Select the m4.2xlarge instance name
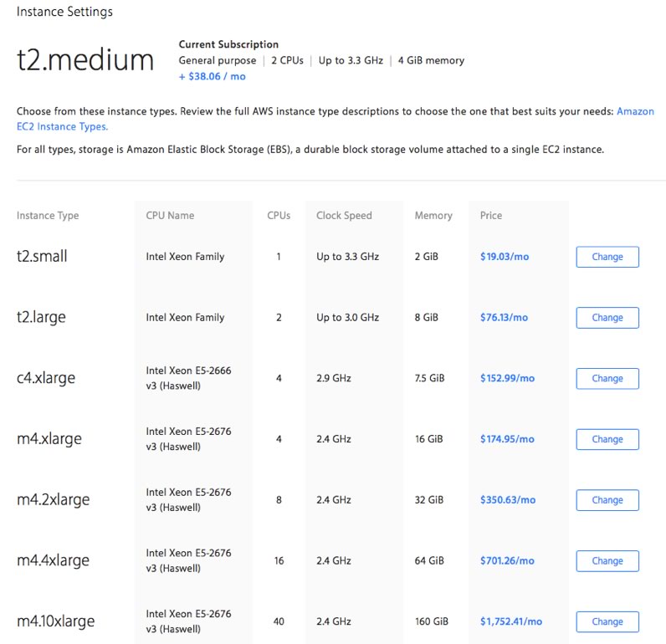 click(x=53, y=499)
